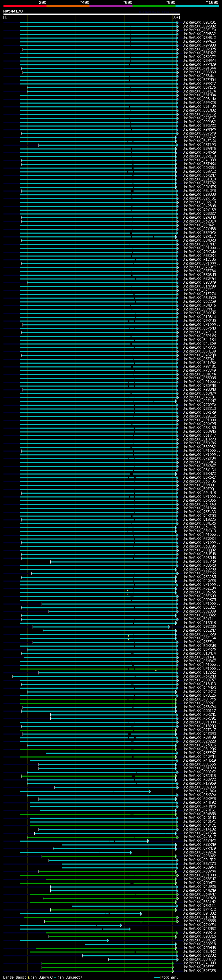
Task: Click the red ~20% identity legend segment
Action: 25,6
